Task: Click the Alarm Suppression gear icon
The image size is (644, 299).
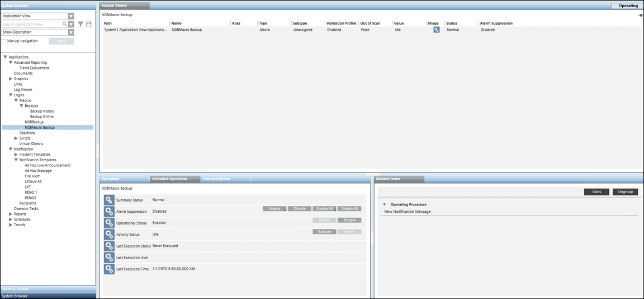Action: click(109, 211)
